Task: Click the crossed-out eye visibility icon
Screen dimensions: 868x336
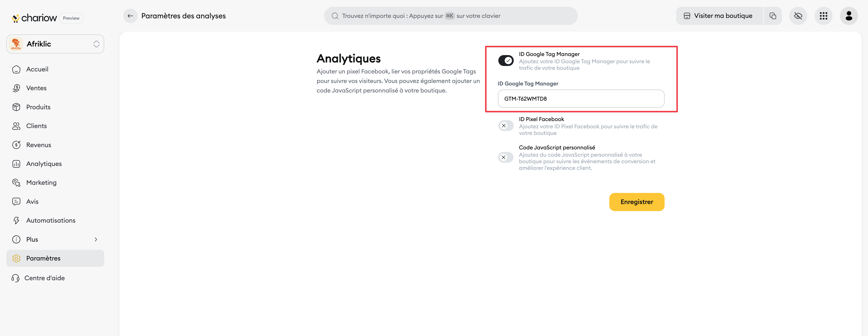Action: click(798, 16)
